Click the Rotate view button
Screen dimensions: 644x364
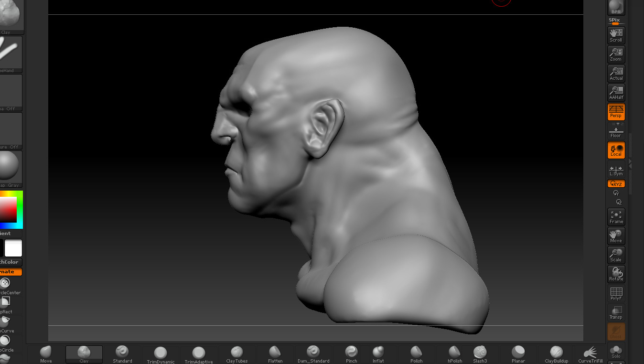pos(616,274)
